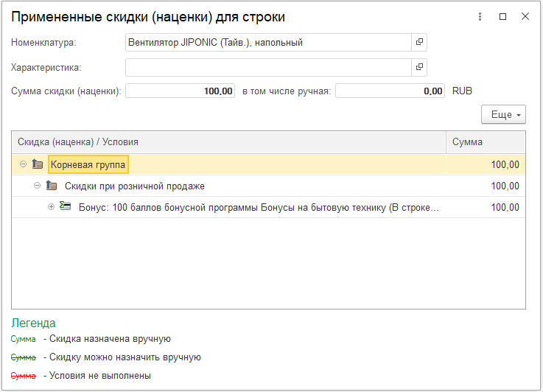Maximize the dialog window
The height and width of the screenshot is (392, 543).
click(x=502, y=17)
